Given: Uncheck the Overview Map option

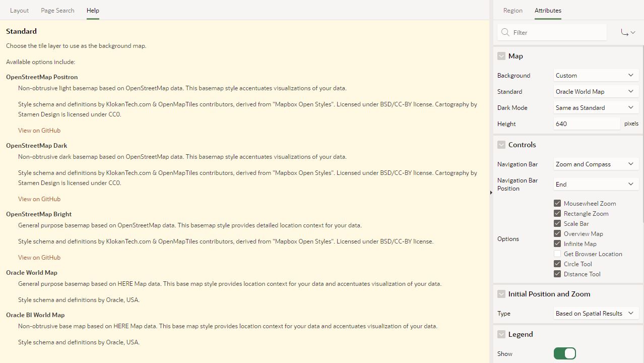Looking at the screenshot, I should [x=557, y=233].
